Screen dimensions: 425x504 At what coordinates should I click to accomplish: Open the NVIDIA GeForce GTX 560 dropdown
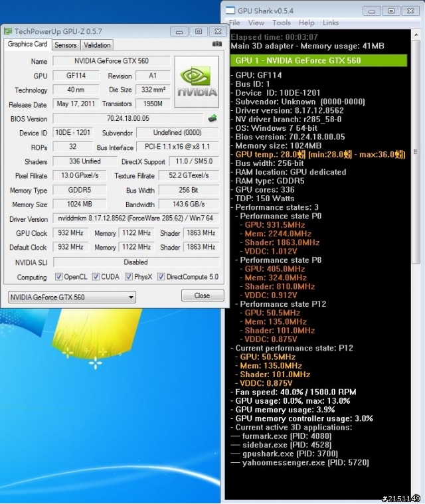click(72, 297)
